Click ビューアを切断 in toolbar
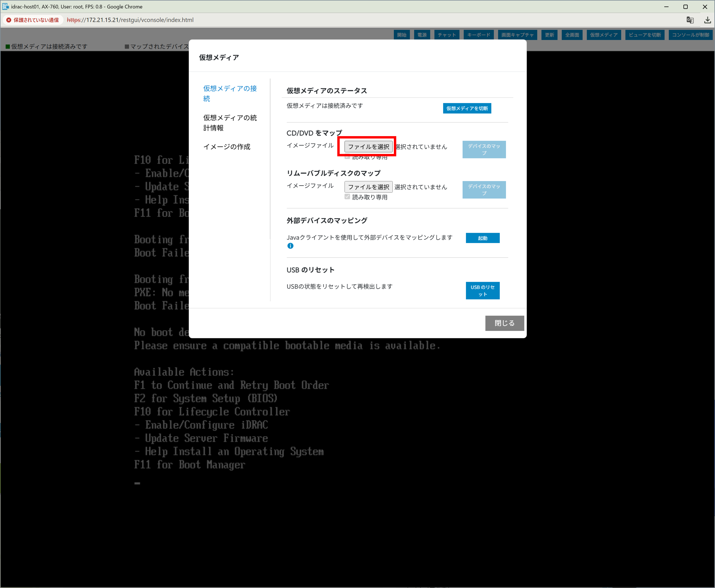 click(x=644, y=35)
